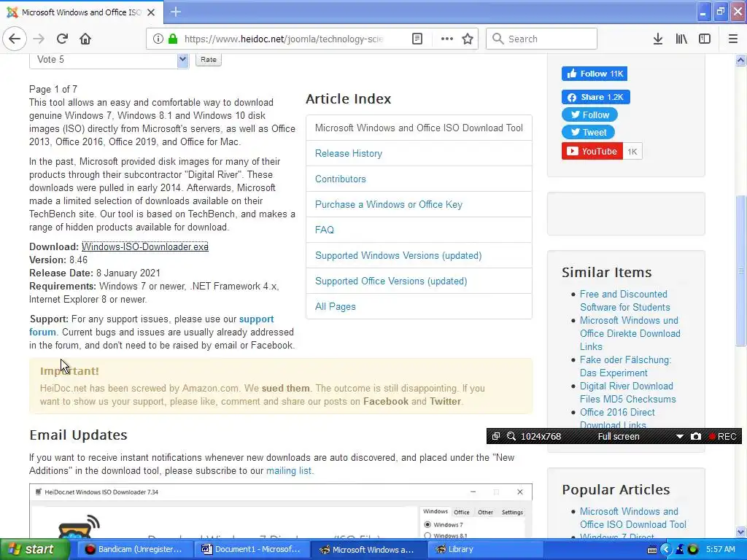Screen dimensions: 747x560
Task: Click the bold 'sued them' link
Action: point(285,389)
